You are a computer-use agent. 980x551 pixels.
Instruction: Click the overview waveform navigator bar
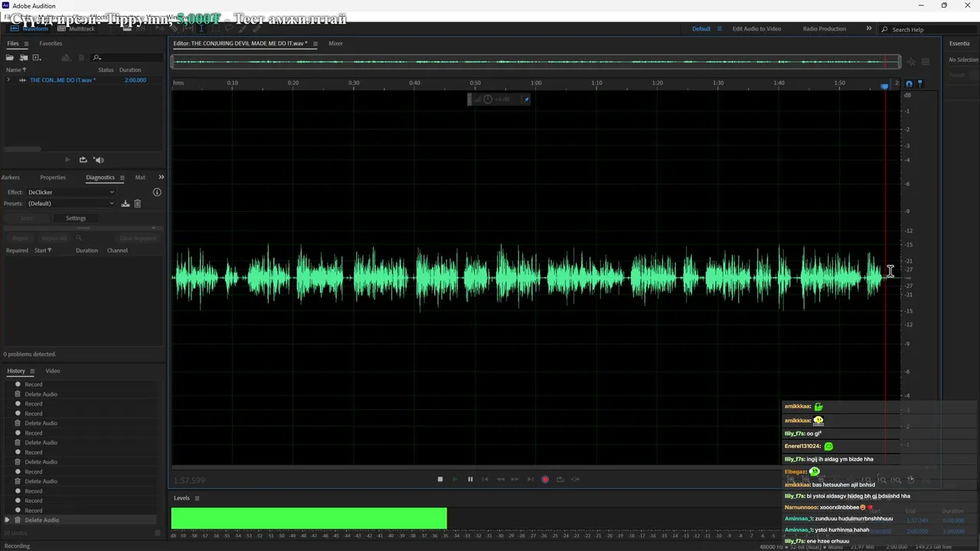(x=535, y=62)
